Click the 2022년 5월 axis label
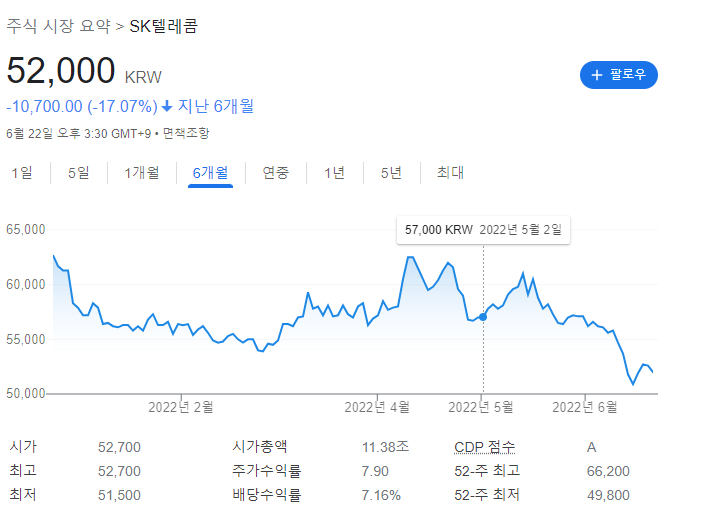Viewport: 716px width, 517px height. pyautogui.click(x=481, y=407)
